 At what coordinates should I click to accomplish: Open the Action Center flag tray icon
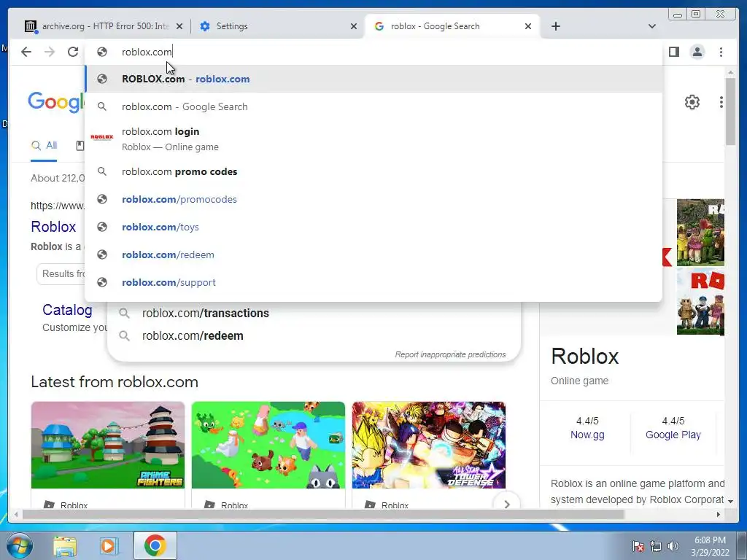tap(638, 546)
